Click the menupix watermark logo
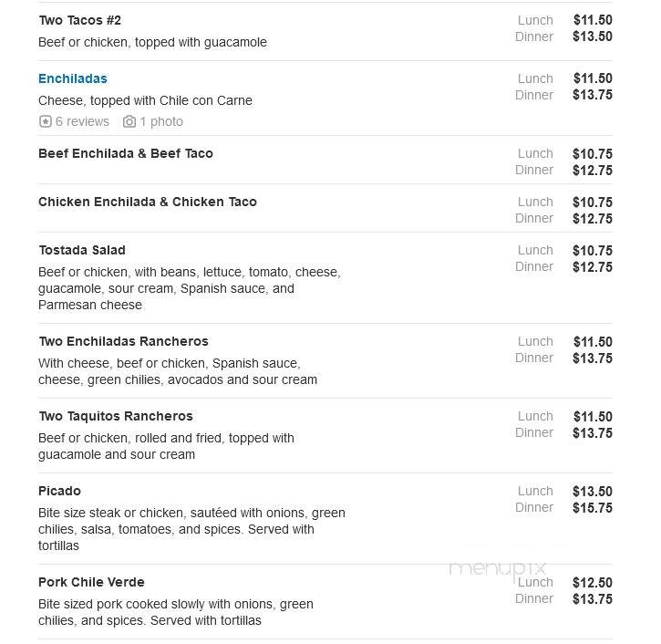The height and width of the screenshot is (644, 661). (x=498, y=569)
